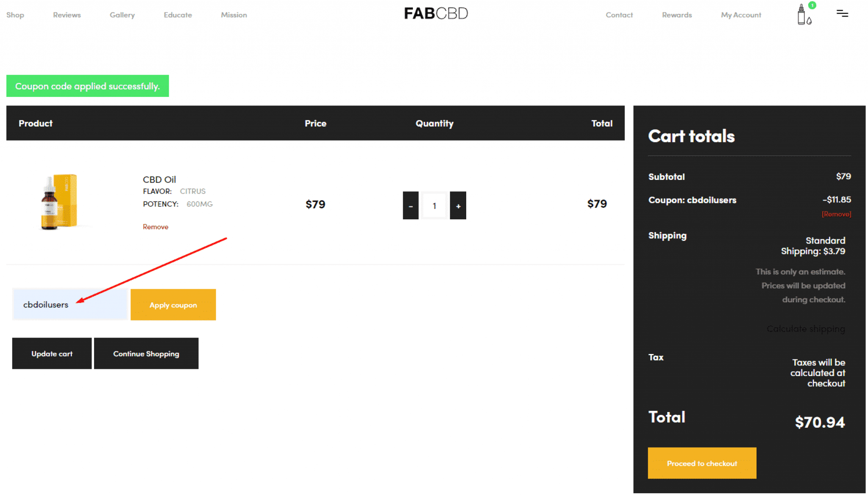Open the cart bottle icon in header

coord(804,15)
